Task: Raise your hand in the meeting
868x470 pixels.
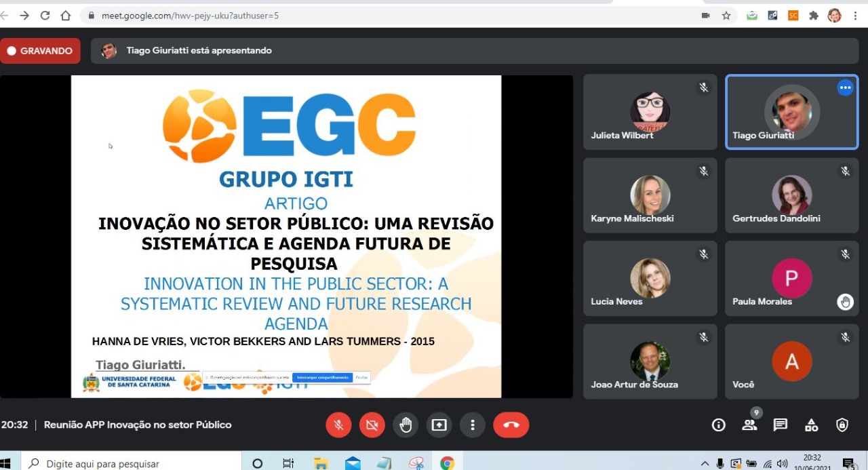Action: [406, 425]
